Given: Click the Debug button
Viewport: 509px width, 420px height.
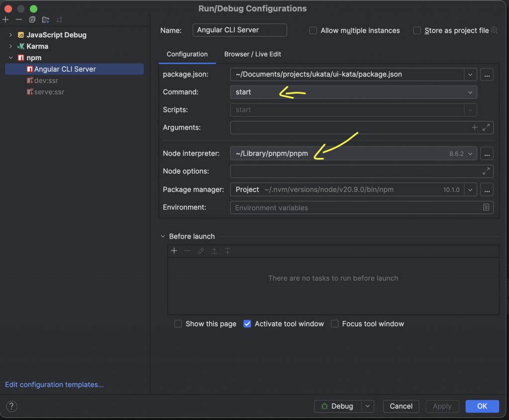Looking at the screenshot, I should 338,406.
